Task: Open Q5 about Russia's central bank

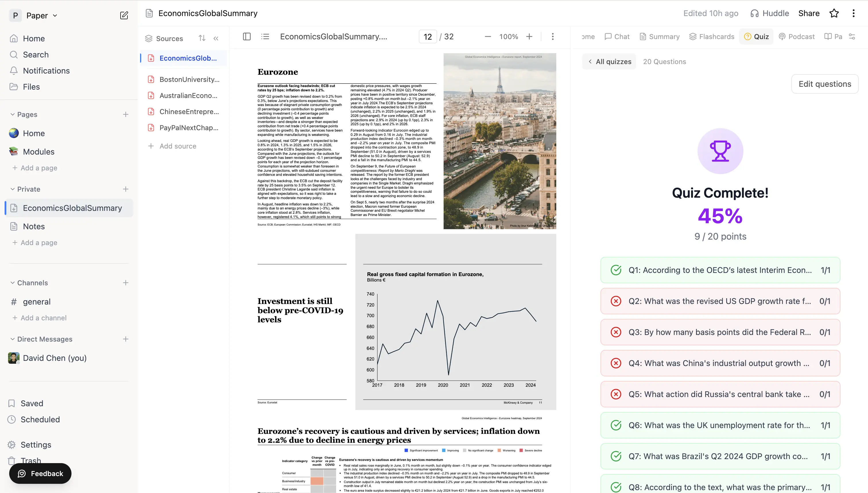Action: click(x=720, y=394)
